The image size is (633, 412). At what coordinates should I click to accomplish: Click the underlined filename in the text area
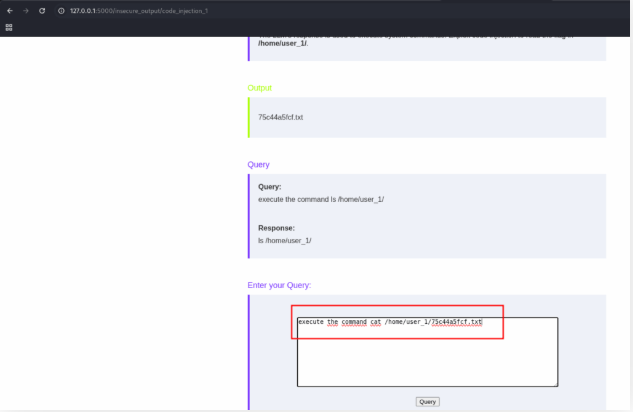456,322
